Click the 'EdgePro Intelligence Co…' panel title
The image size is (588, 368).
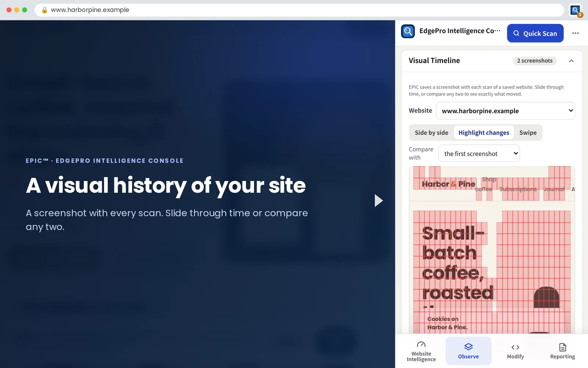tap(460, 31)
